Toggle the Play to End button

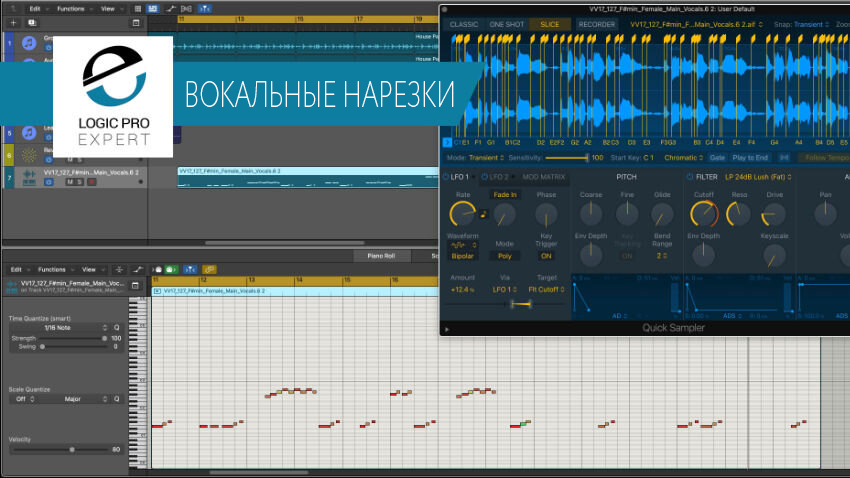pos(750,158)
